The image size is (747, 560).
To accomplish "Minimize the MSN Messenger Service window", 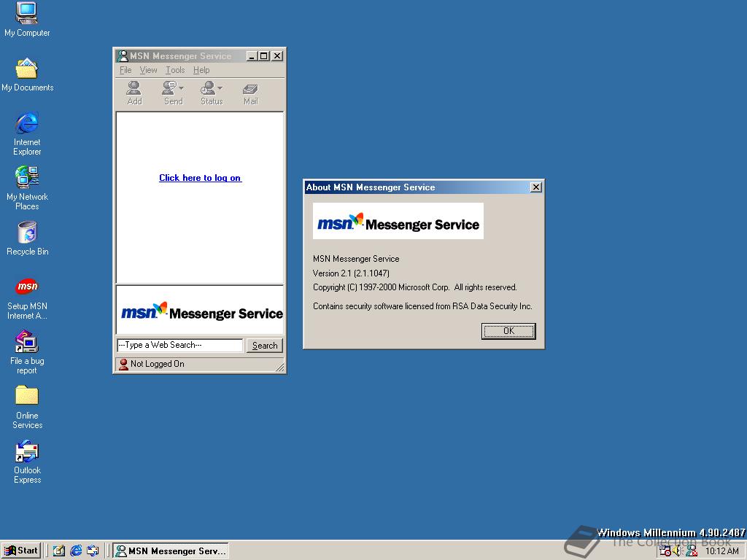I will 252,56.
